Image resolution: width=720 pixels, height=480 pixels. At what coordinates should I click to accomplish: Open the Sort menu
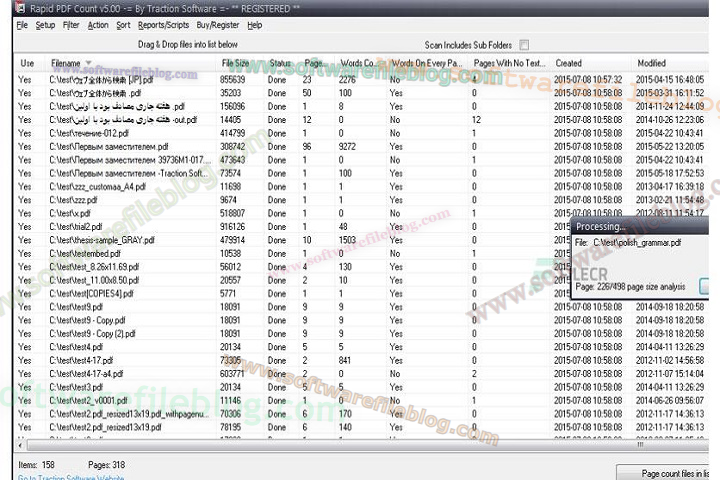coord(123,25)
